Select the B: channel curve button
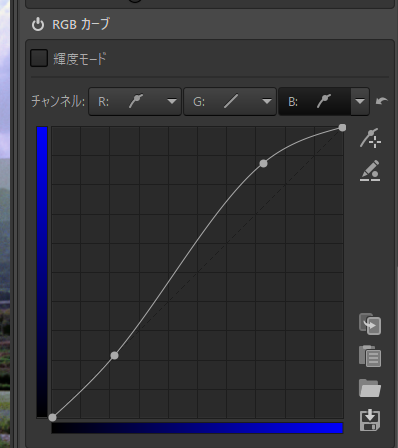398x448 pixels. tap(314, 101)
